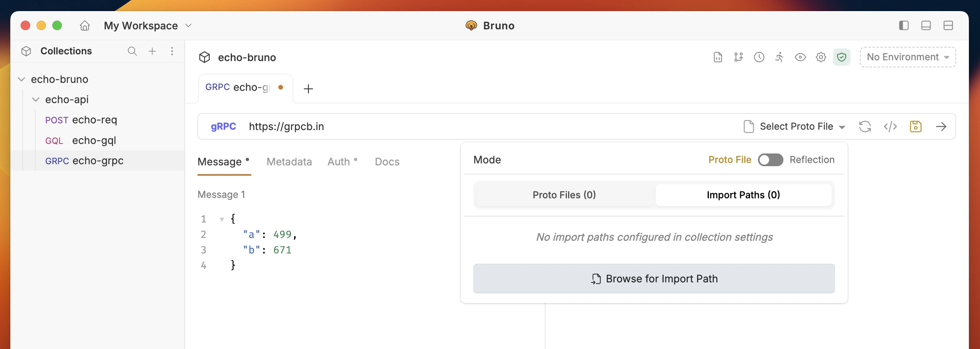This screenshot has height=349, width=980.
Task: Select the Proto Files (0) tab
Action: 564,195
